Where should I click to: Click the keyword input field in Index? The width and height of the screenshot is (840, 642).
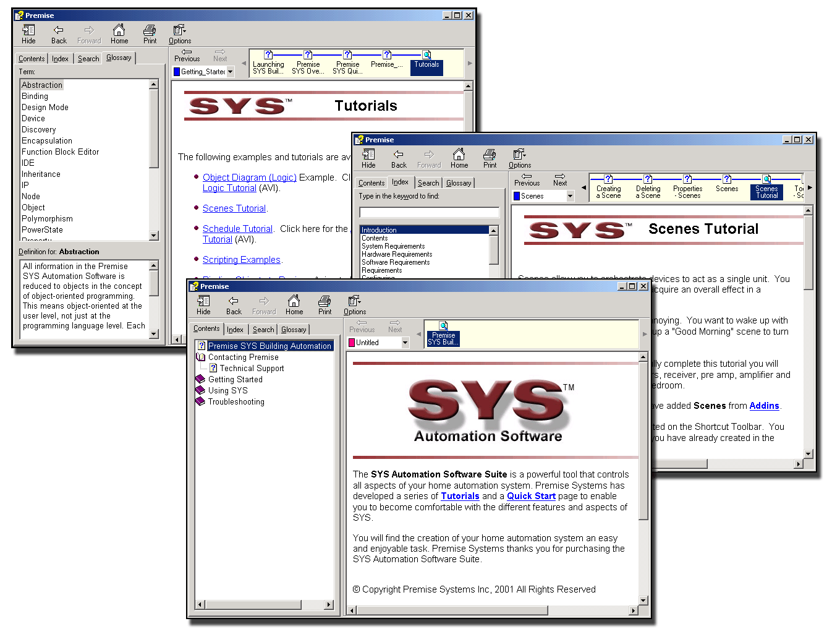pos(429,212)
